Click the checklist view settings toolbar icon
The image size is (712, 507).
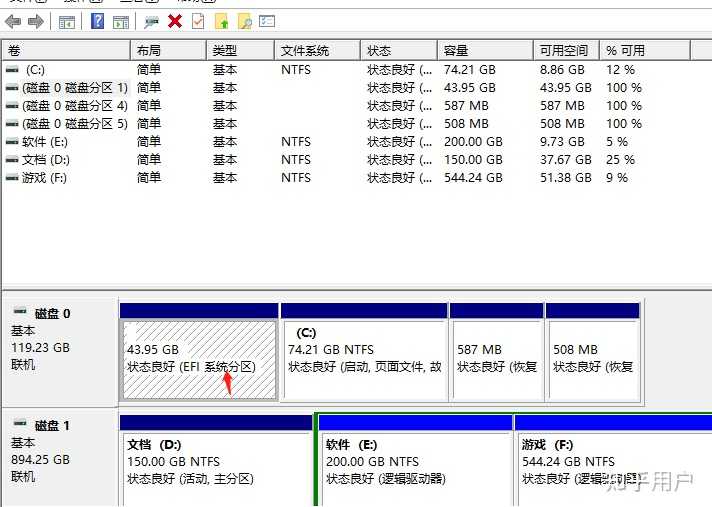(x=267, y=21)
